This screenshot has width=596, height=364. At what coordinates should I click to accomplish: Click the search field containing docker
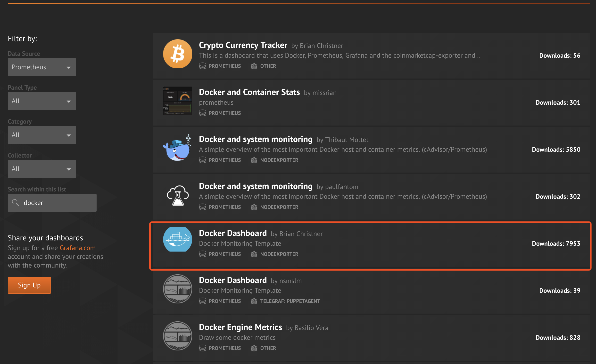(x=52, y=203)
